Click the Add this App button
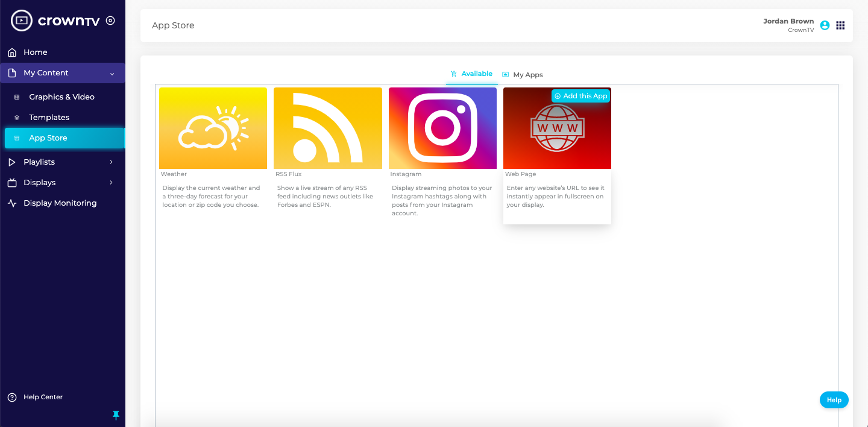This screenshot has width=868, height=427. point(580,96)
